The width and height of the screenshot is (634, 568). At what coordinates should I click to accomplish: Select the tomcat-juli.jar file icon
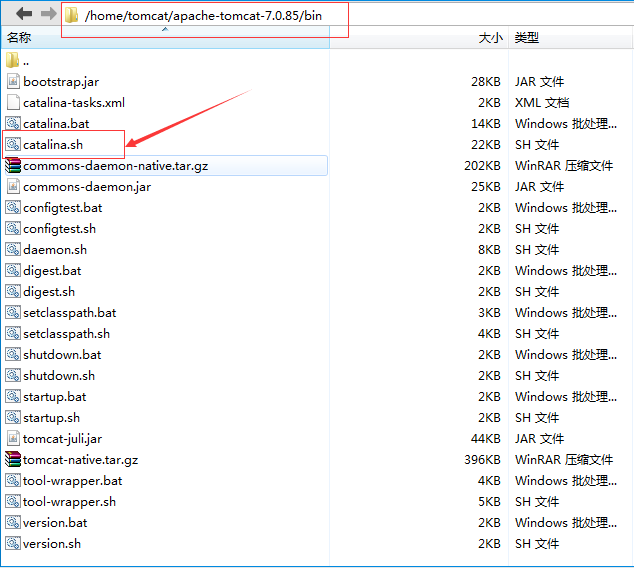pyautogui.click(x=13, y=439)
